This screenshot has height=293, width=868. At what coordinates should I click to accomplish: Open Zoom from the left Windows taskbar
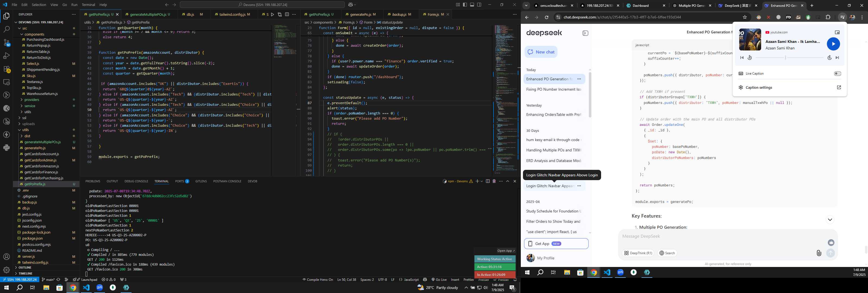click(99, 288)
